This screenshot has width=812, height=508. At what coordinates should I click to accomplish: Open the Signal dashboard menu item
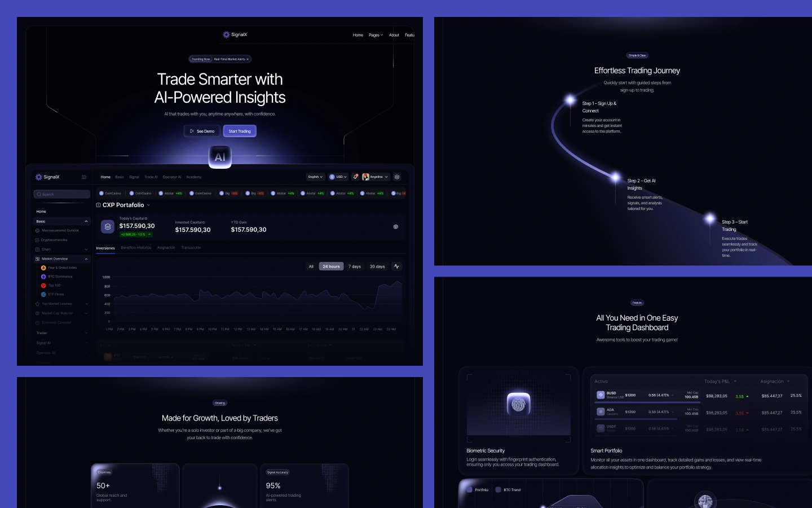[x=134, y=177]
